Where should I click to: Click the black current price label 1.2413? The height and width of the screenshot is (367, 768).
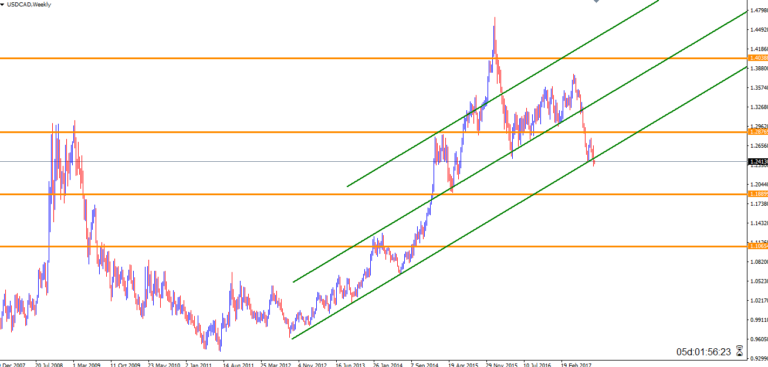[758, 161]
